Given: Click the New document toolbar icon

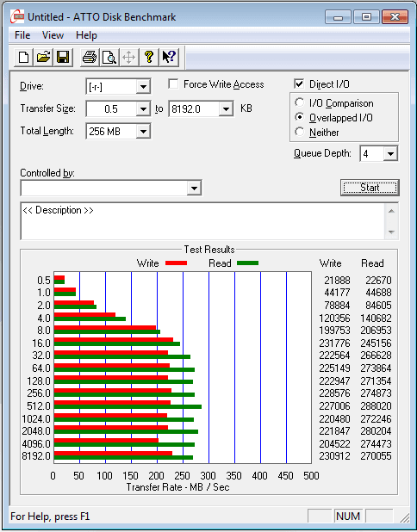Looking at the screenshot, I should [23, 57].
